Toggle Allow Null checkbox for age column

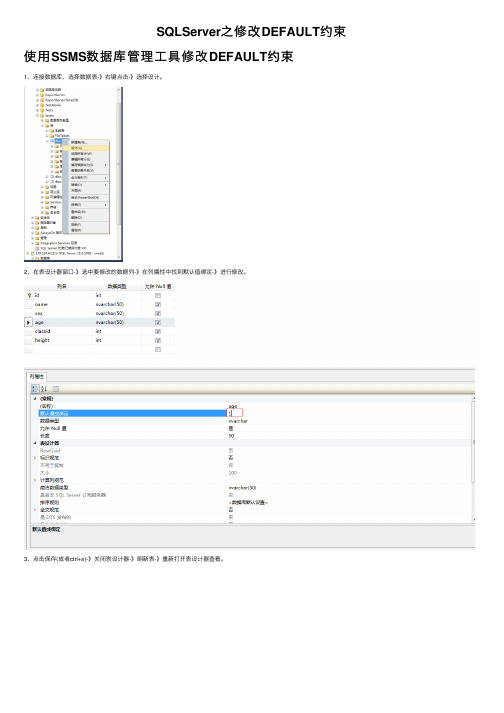(x=158, y=322)
